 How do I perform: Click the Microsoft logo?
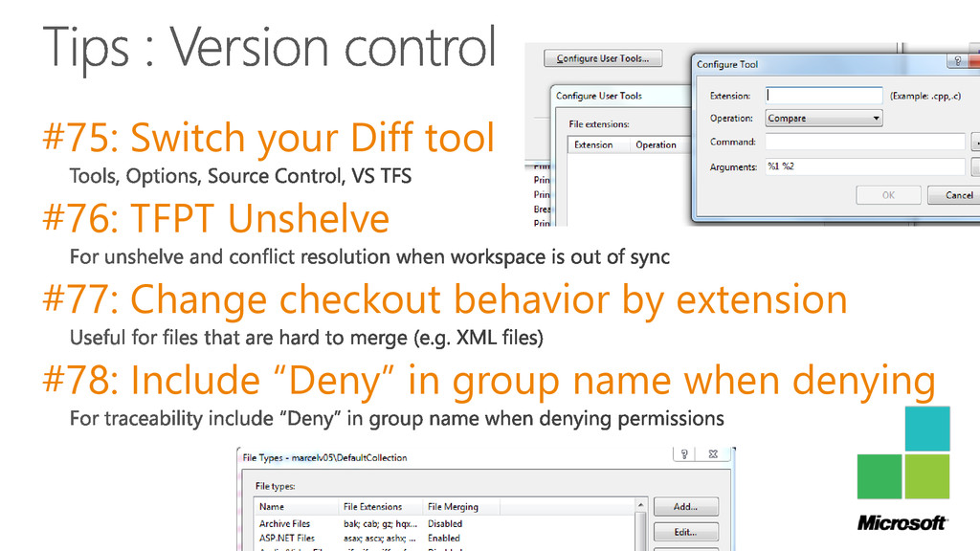coord(903,470)
